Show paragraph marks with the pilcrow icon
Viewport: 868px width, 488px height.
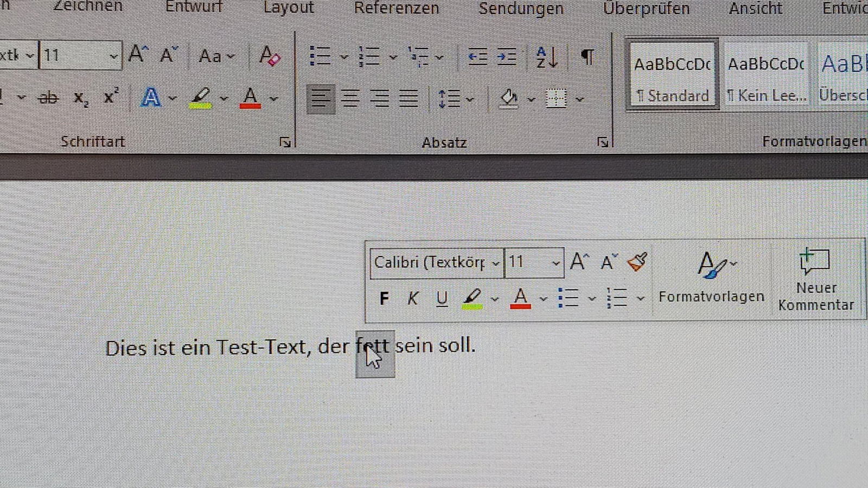587,56
